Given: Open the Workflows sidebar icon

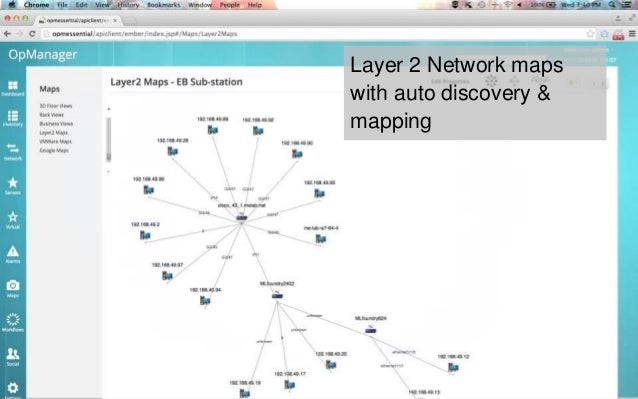Looking at the screenshot, I should [13, 322].
